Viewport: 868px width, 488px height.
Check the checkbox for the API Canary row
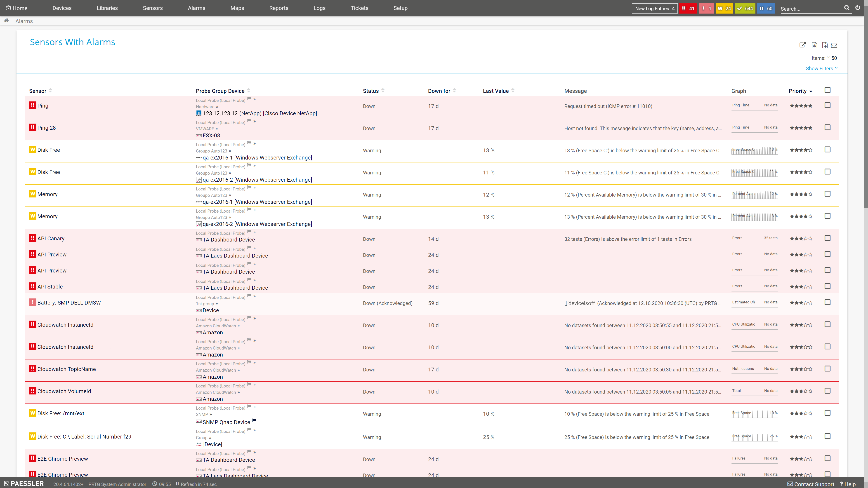(828, 238)
